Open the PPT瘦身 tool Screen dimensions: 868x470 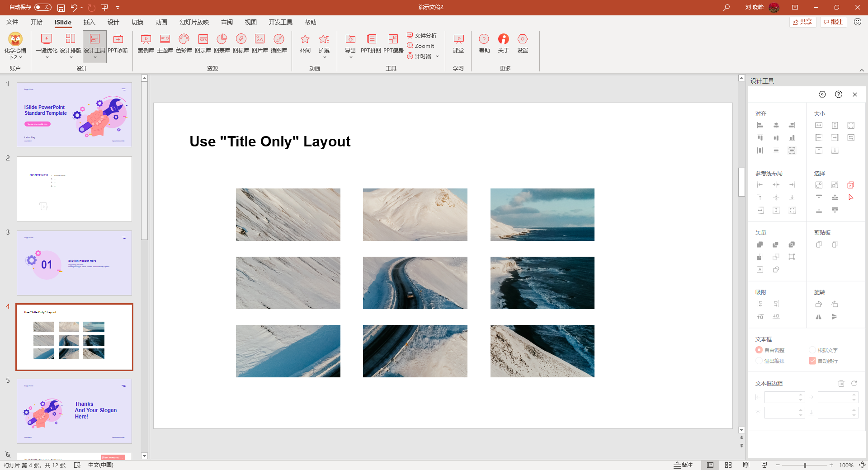[x=393, y=44]
